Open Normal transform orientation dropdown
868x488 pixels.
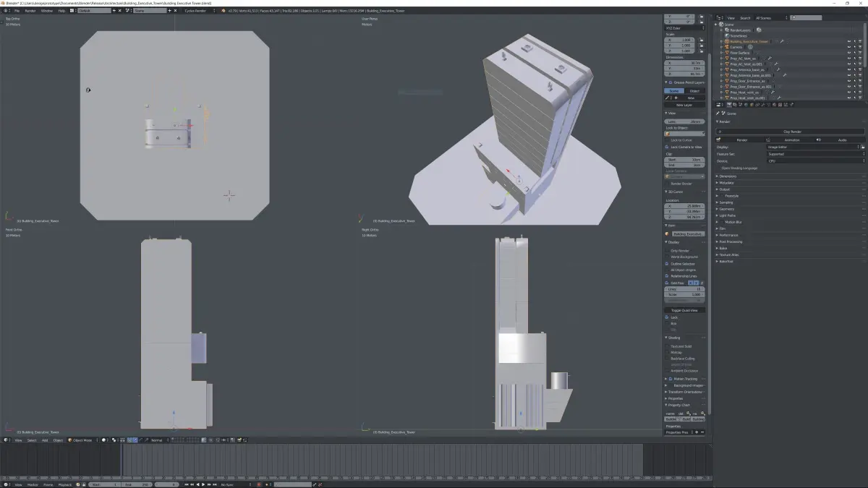pos(160,440)
